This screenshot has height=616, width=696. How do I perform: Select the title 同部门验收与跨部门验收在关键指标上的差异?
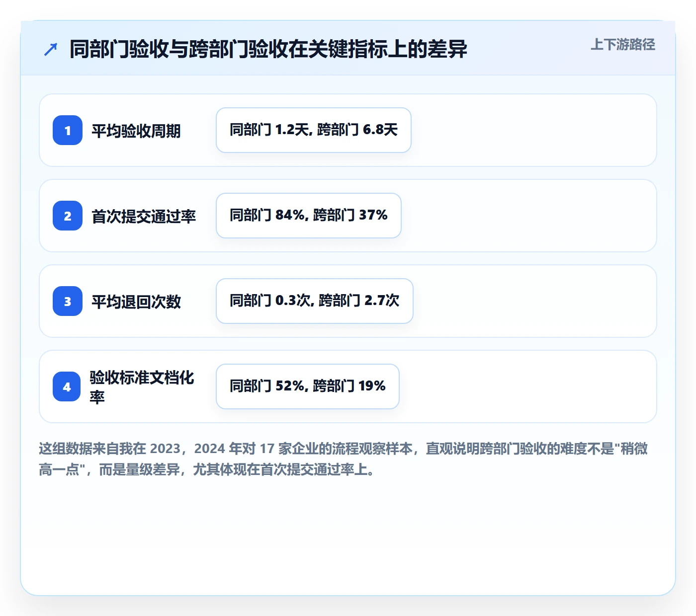[268, 49]
